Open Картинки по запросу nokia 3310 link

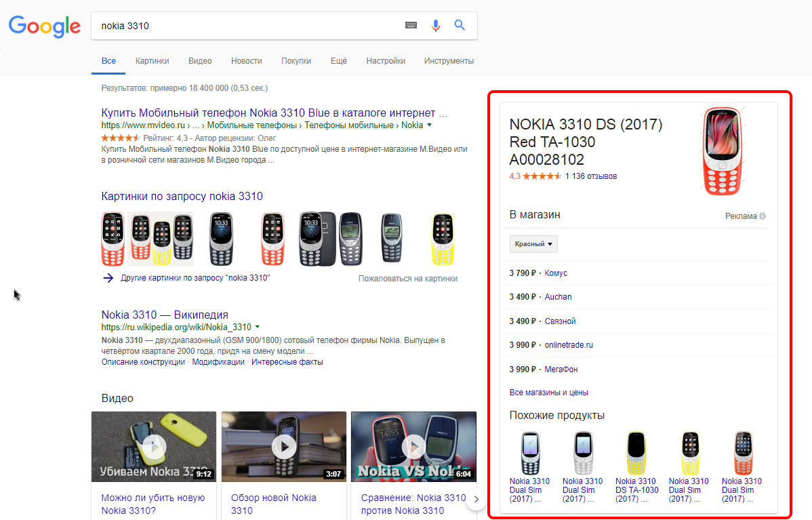pos(182,197)
